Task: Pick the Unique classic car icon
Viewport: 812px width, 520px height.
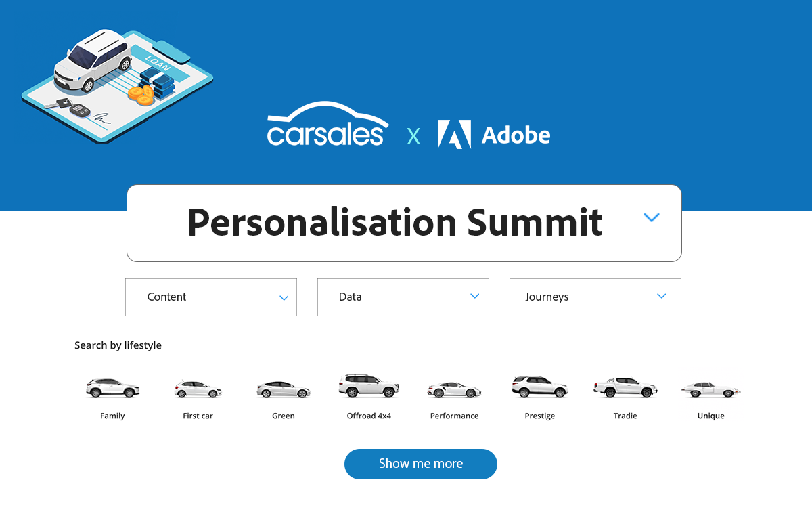Action: tap(710, 389)
